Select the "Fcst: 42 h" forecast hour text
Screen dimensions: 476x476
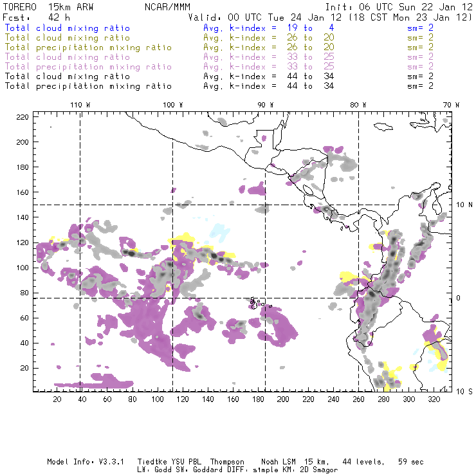pyautogui.click(x=37, y=17)
